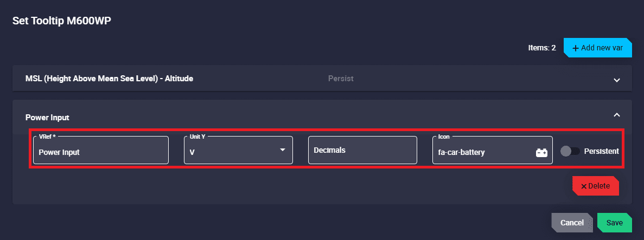Expand the MSL Altitude row chevron
This screenshot has height=240, width=644.
[616, 80]
